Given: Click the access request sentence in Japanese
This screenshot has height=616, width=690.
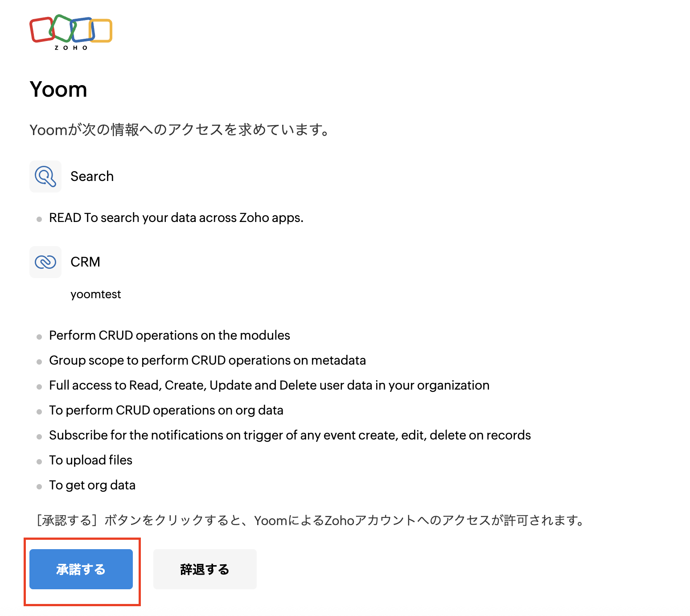Looking at the screenshot, I should click(181, 130).
